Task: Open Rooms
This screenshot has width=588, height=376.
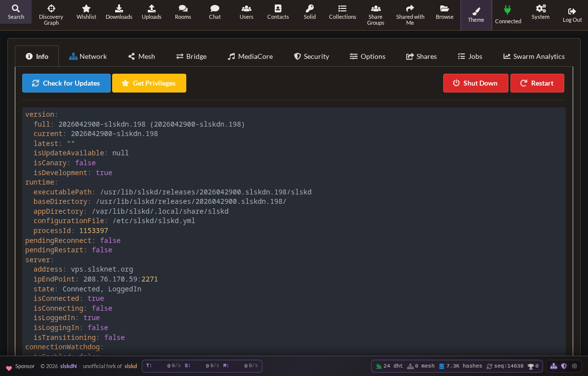Action: [x=183, y=12]
